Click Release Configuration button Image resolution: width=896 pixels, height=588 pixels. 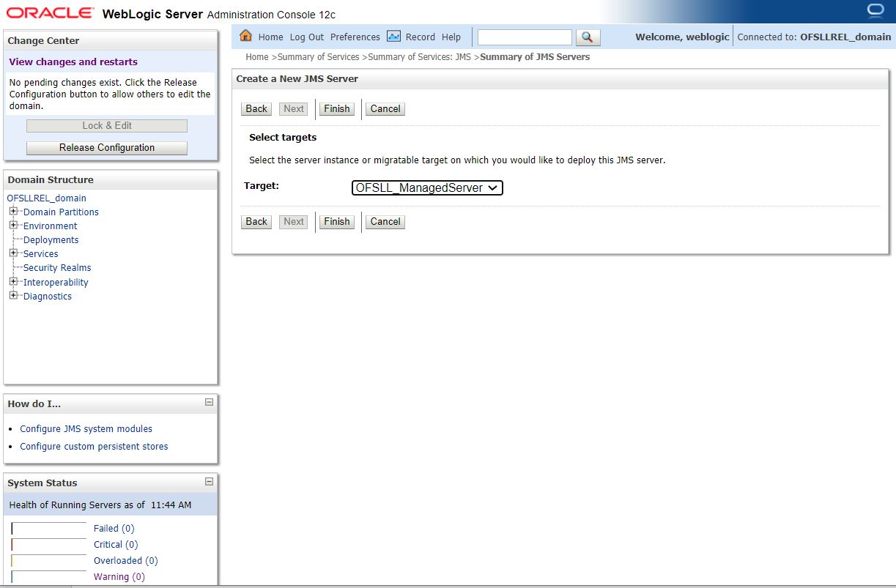tap(107, 147)
